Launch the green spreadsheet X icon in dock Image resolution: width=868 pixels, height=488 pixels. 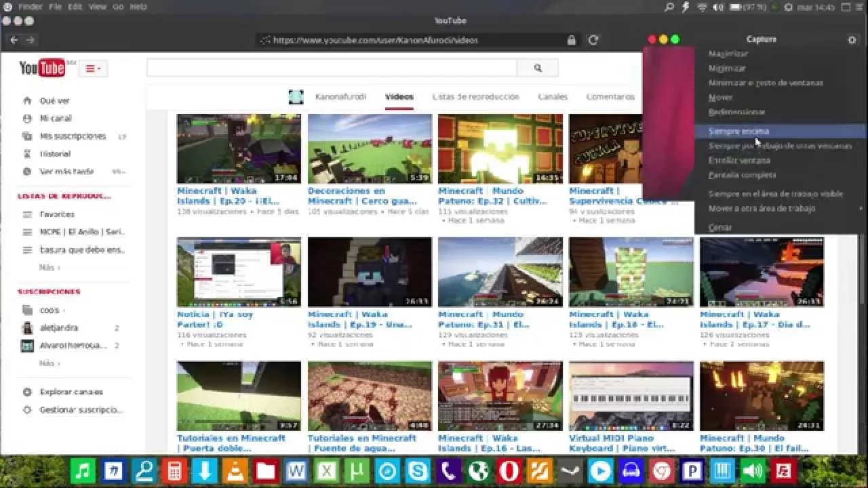click(x=327, y=470)
